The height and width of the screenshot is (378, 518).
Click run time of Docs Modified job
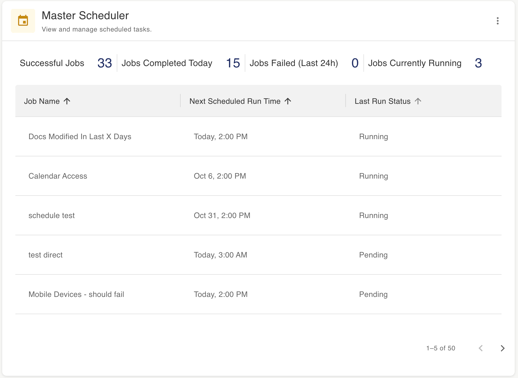(220, 137)
